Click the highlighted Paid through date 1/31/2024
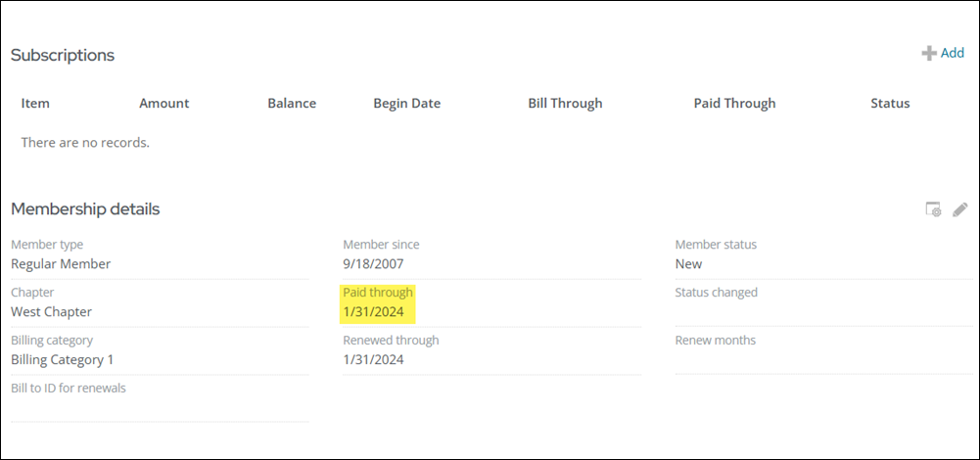 [x=373, y=312]
